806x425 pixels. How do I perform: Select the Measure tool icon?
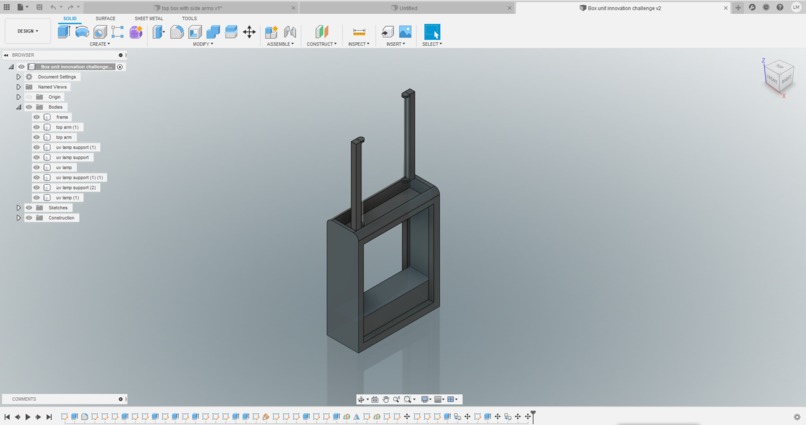[359, 32]
